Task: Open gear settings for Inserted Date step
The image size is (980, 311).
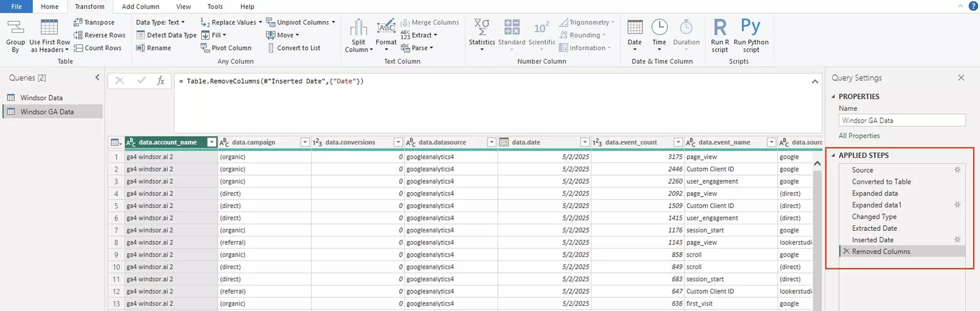Action: pos(957,239)
